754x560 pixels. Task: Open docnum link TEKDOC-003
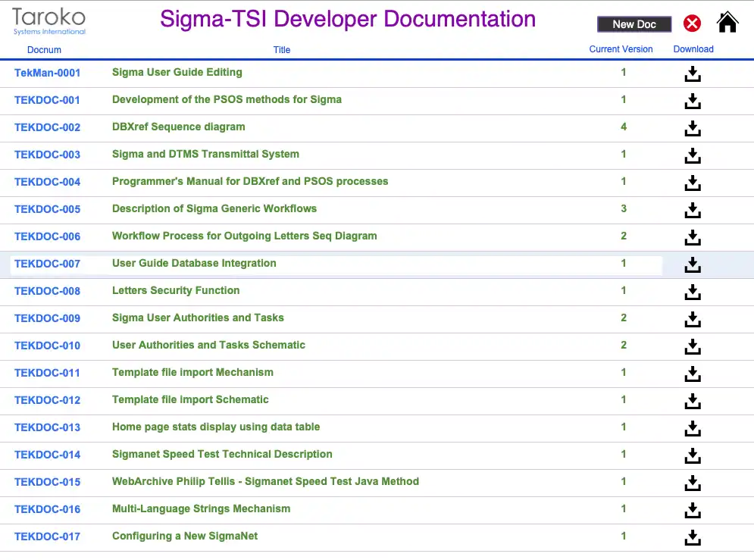[x=47, y=155]
